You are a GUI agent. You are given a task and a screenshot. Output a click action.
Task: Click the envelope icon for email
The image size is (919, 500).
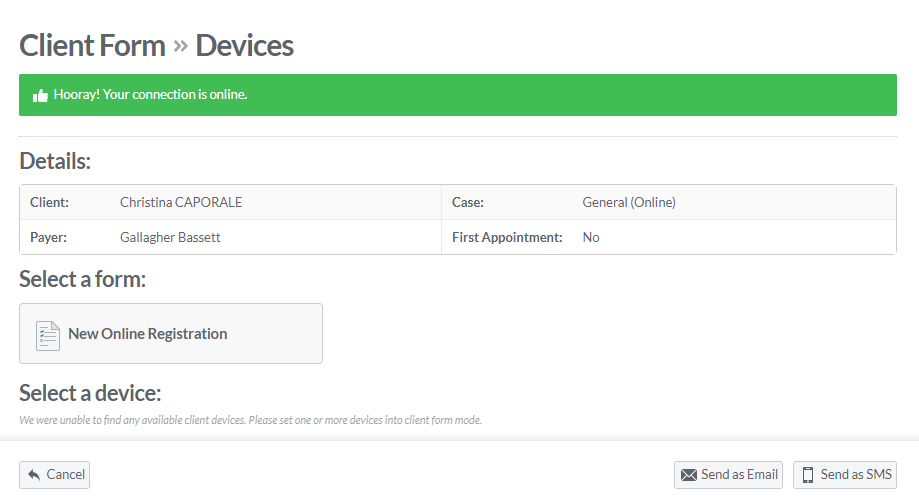[x=689, y=475]
